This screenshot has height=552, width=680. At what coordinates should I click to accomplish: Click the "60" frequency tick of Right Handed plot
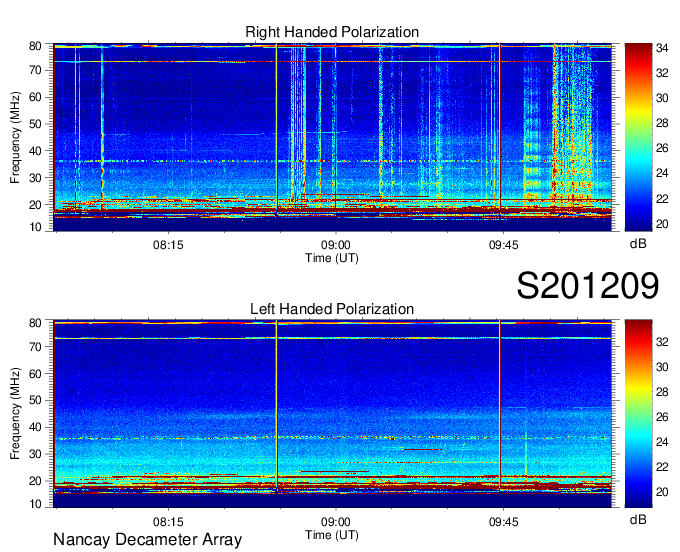(35, 97)
